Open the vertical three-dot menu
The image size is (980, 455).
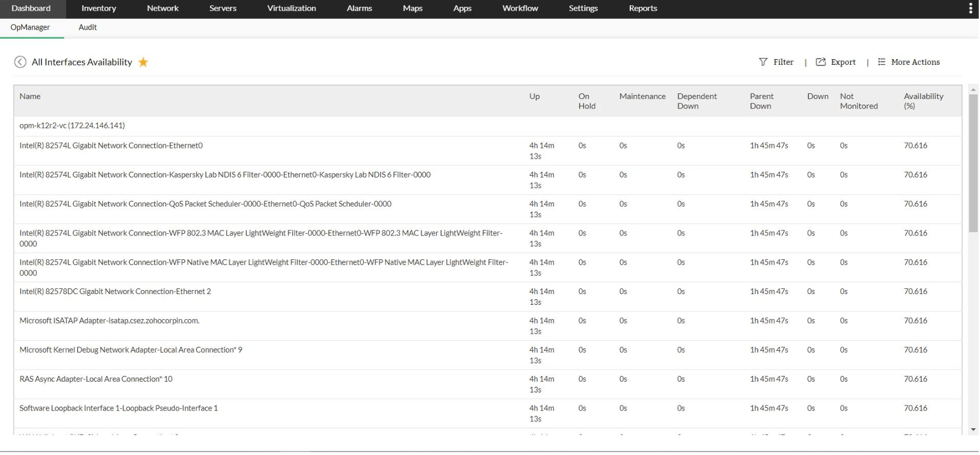pos(970,9)
